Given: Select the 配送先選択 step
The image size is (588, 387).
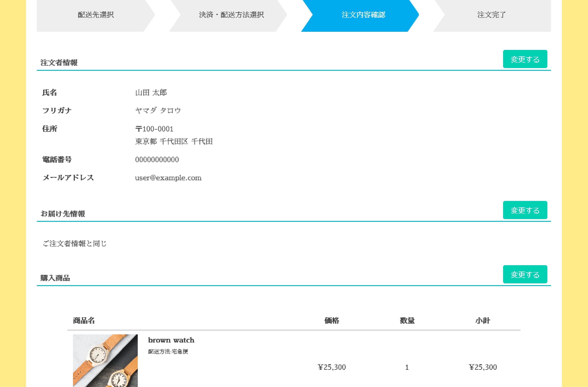Looking at the screenshot, I should tap(96, 15).
